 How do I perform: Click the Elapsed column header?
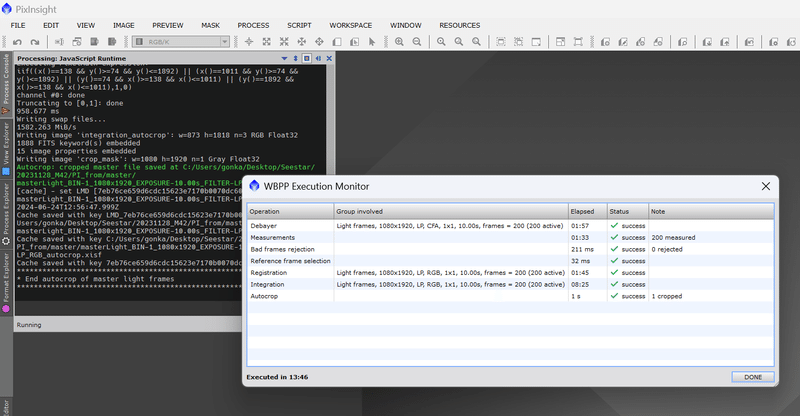[588, 211]
